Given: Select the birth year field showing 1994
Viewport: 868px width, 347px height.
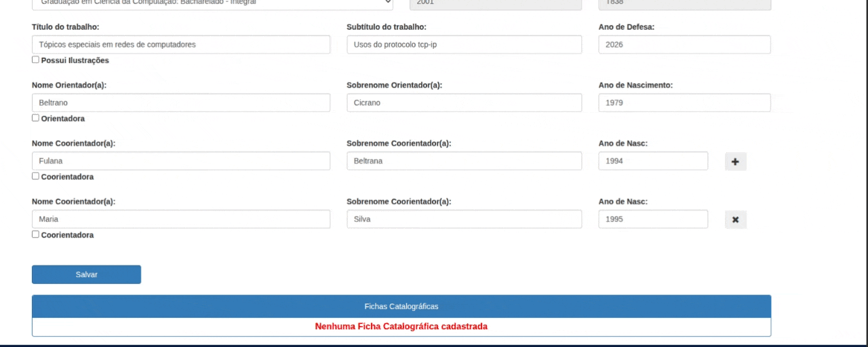Looking at the screenshot, I should coord(652,162).
